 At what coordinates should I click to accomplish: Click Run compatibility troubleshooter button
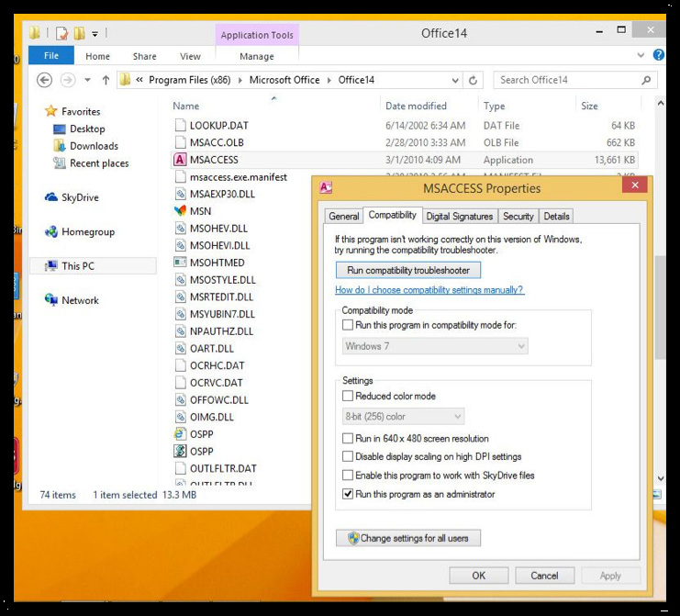click(408, 270)
